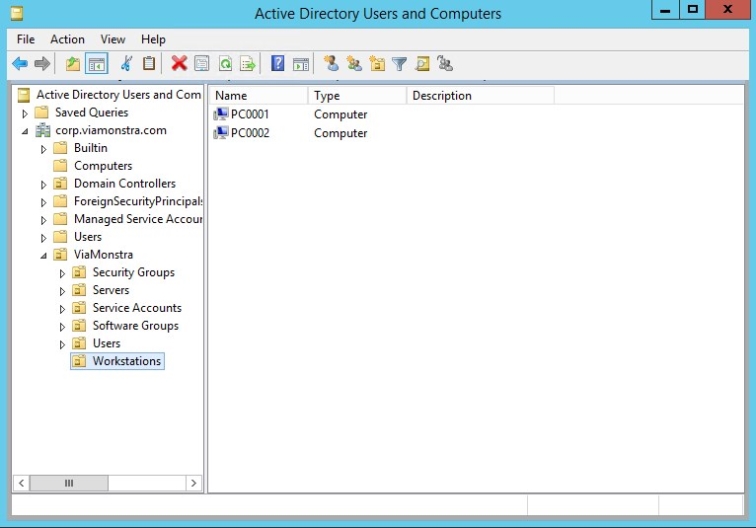Expand the Security Groups OU
756x528 pixels.
[62, 273]
